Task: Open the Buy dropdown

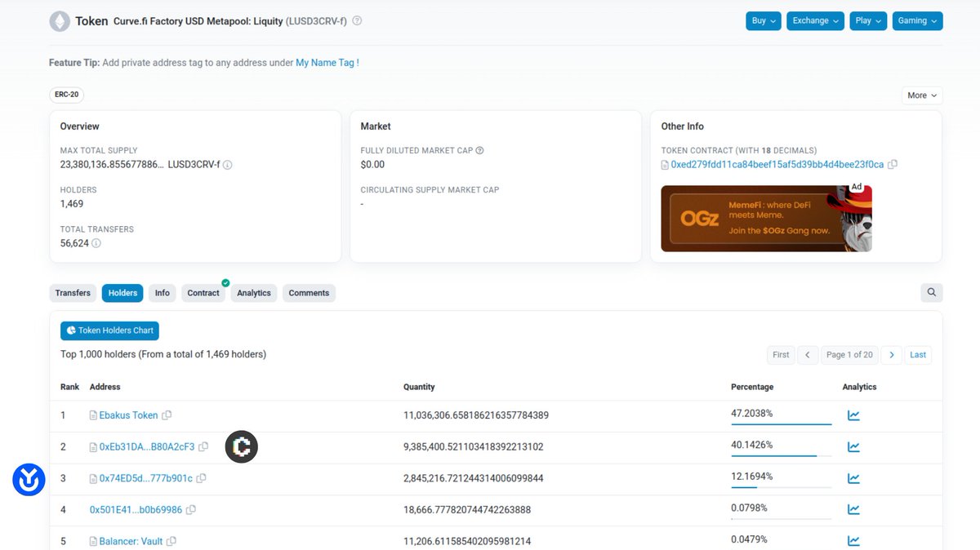Action: [764, 21]
